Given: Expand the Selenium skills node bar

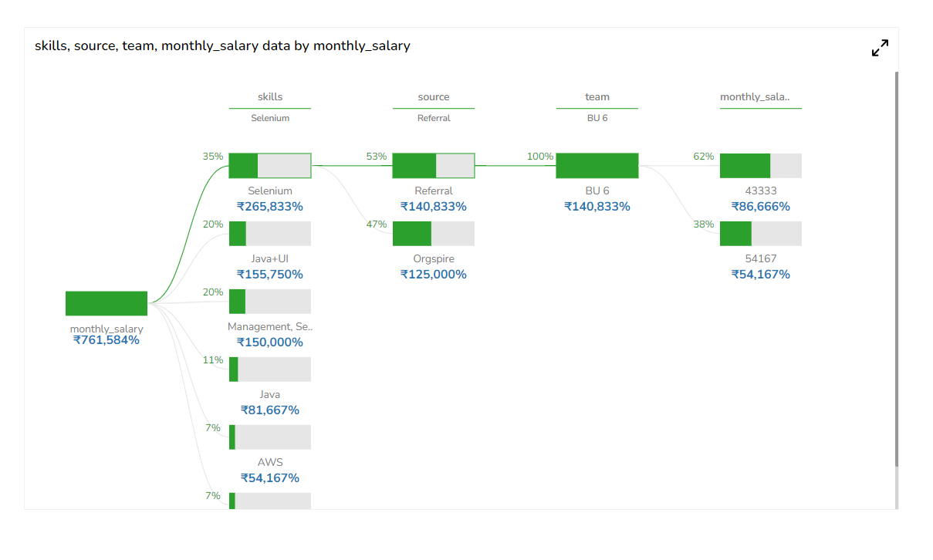Looking at the screenshot, I should click(x=270, y=166).
